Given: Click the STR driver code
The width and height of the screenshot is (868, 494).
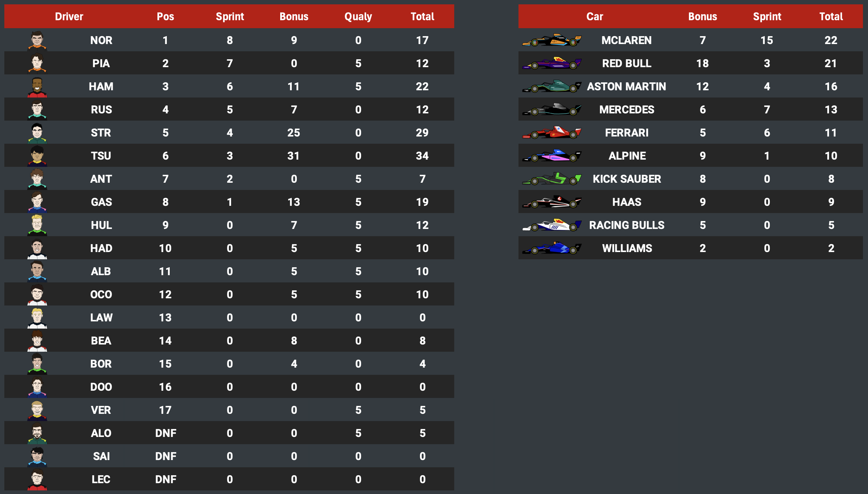Looking at the screenshot, I should [x=101, y=133].
